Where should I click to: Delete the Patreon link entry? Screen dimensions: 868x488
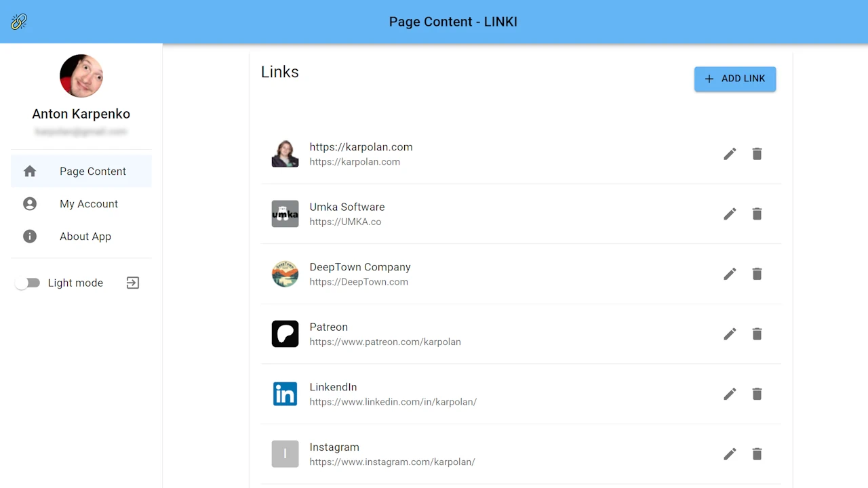tap(757, 333)
